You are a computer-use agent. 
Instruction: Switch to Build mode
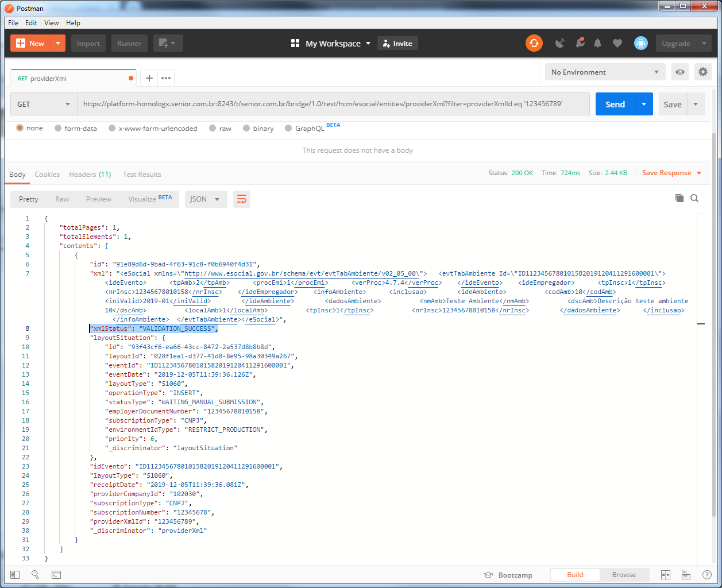click(575, 574)
